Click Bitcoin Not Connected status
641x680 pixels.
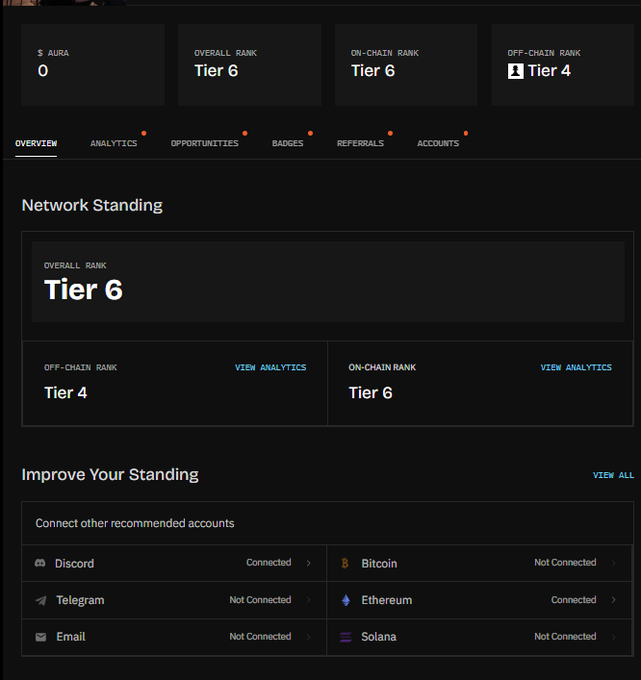pyautogui.click(x=565, y=562)
